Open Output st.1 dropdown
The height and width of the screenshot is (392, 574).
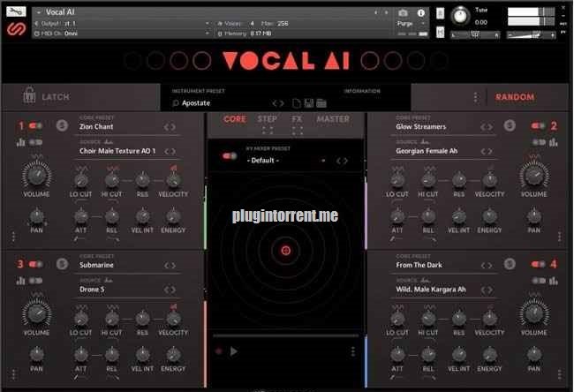(x=123, y=23)
